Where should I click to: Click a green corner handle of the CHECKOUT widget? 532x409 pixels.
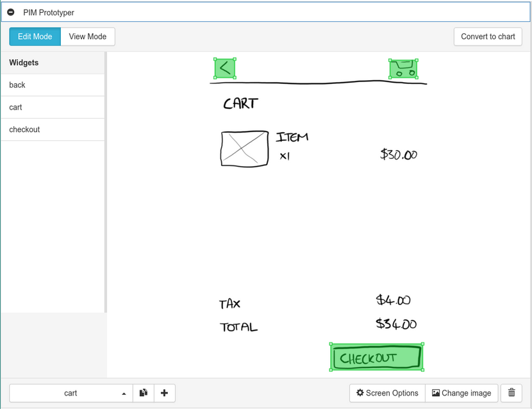point(331,345)
